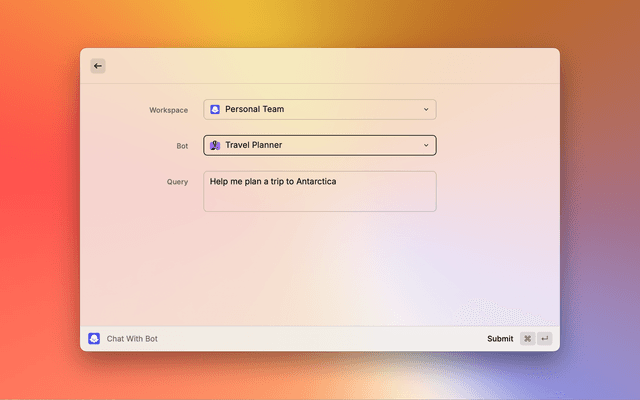Select the "Travel Planner" text in Bot field
Image resolution: width=640 pixels, height=400 pixels.
pos(253,145)
